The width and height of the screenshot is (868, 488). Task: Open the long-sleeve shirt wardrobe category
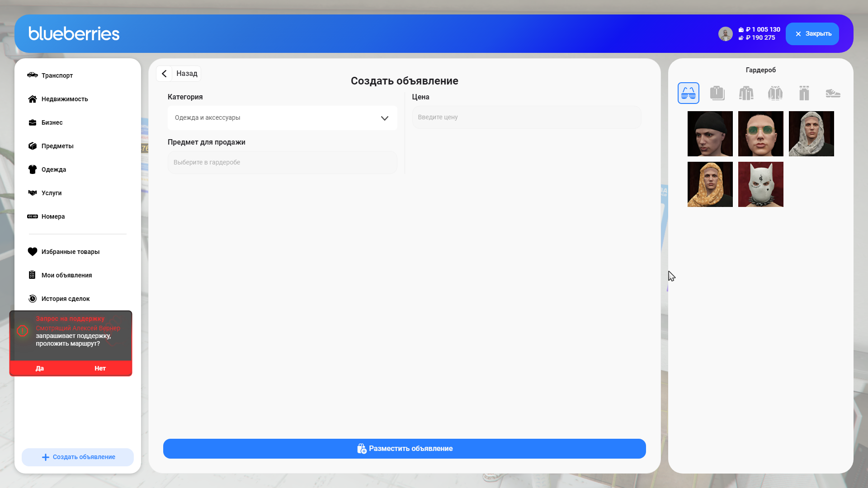coord(746,93)
